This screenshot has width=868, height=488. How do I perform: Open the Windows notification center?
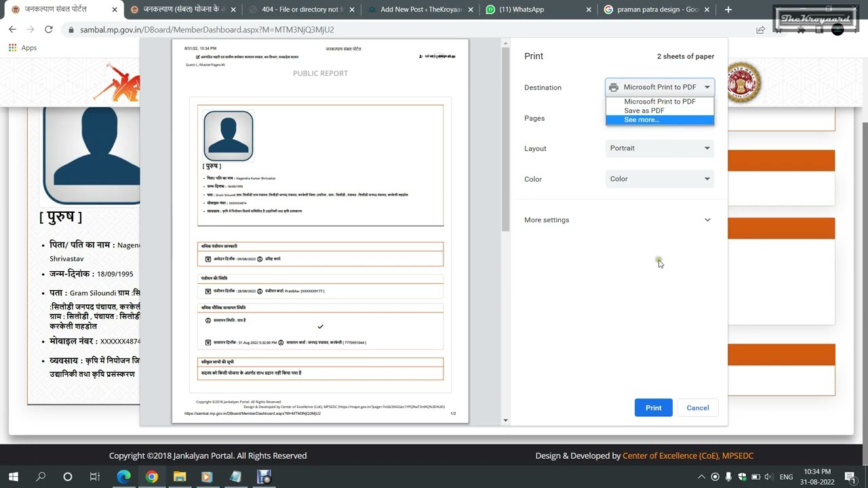850,477
